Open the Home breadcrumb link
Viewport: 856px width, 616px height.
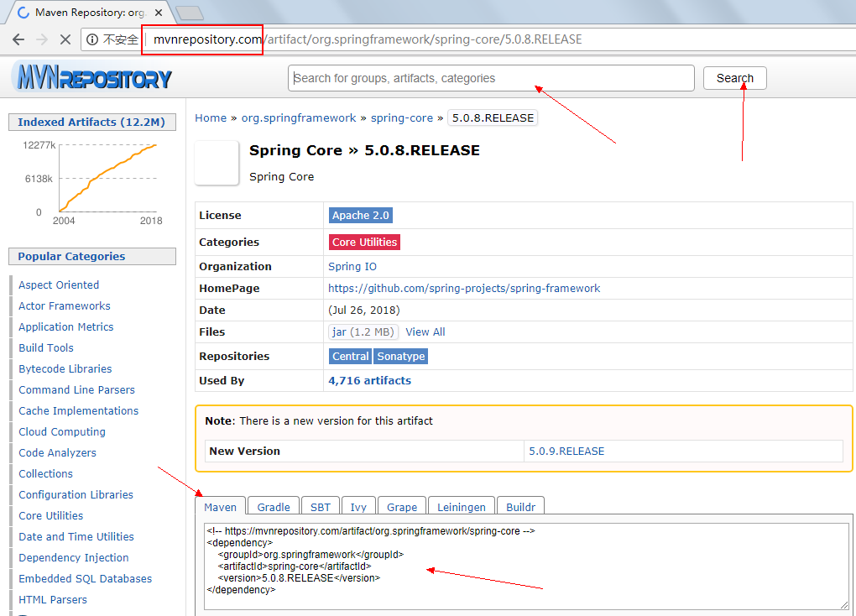pos(211,118)
